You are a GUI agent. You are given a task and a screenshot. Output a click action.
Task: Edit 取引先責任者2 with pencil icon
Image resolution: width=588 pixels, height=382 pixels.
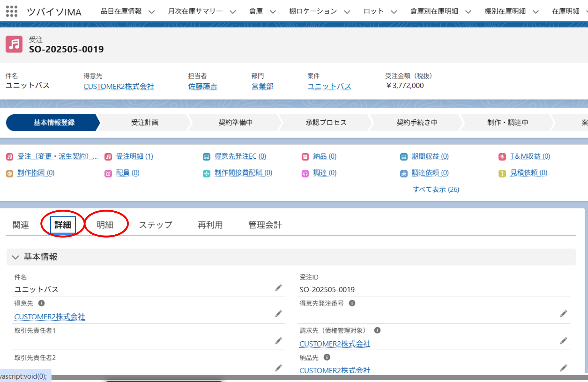pyautogui.click(x=278, y=368)
